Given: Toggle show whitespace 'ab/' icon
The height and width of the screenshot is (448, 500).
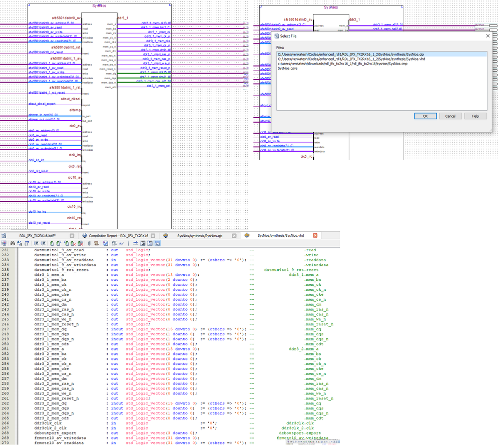Looking at the screenshot, I should pyautogui.click(x=122, y=243).
